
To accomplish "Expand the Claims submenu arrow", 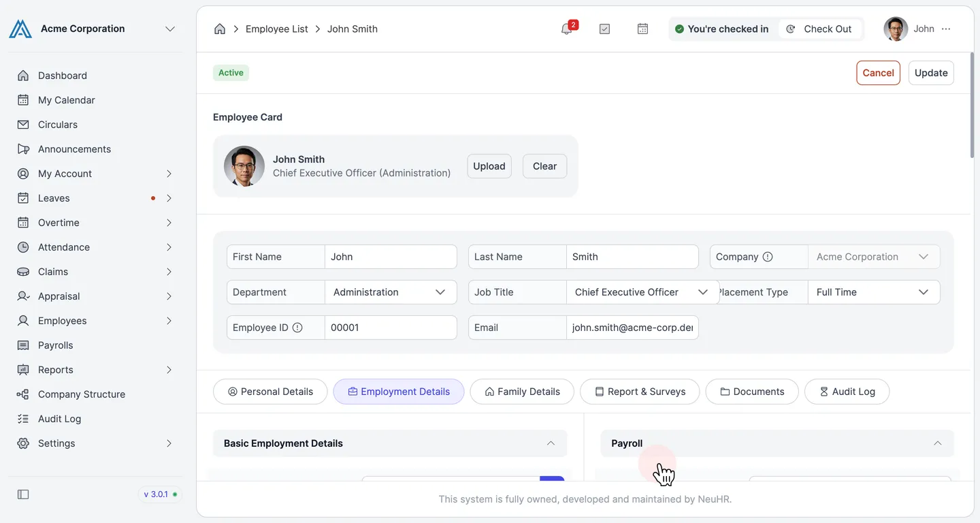I will tap(169, 272).
